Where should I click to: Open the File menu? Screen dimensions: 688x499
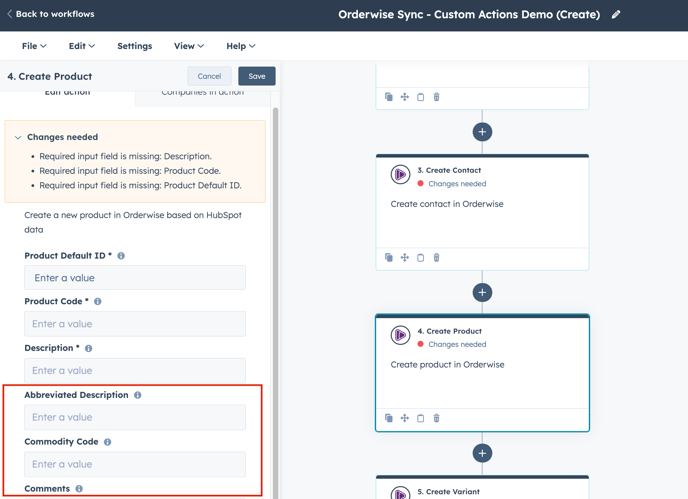pos(34,46)
